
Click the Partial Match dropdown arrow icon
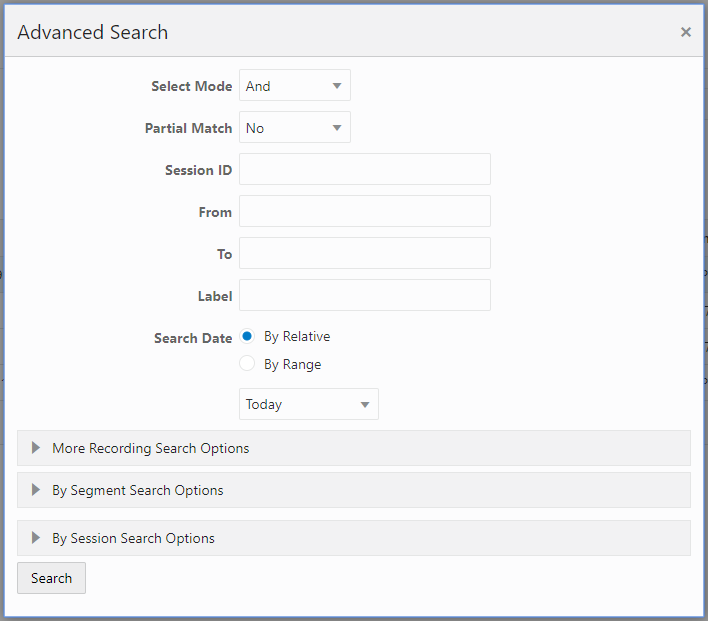tap(337, 128)
